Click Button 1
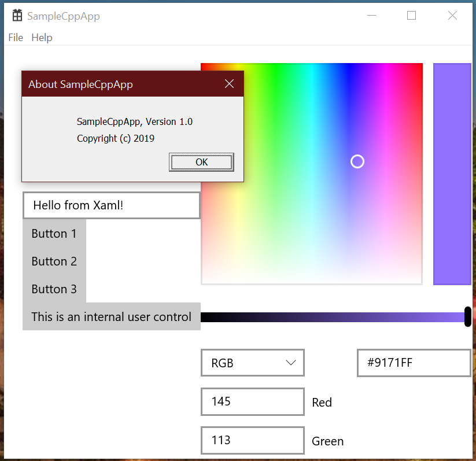Screen dimensions: 476x461 click(54, 234)
